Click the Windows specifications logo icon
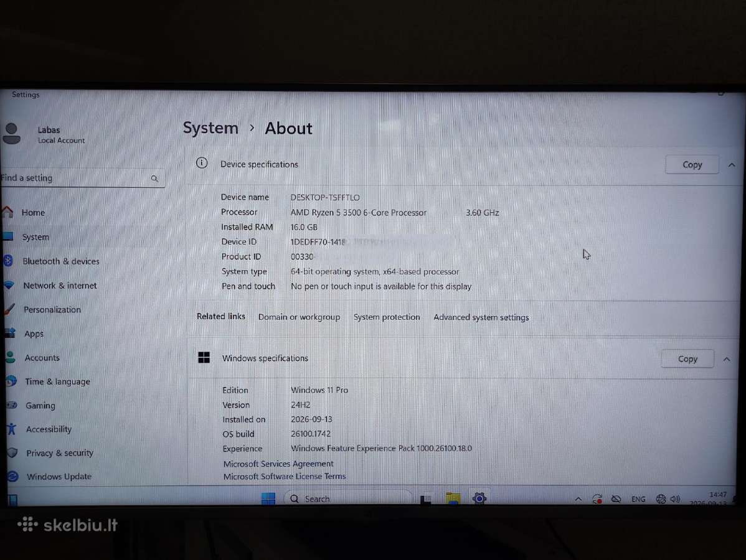Image resolution: width=746 pixels, height=560 pixels. pyautogui.click(x=204, y=358)
